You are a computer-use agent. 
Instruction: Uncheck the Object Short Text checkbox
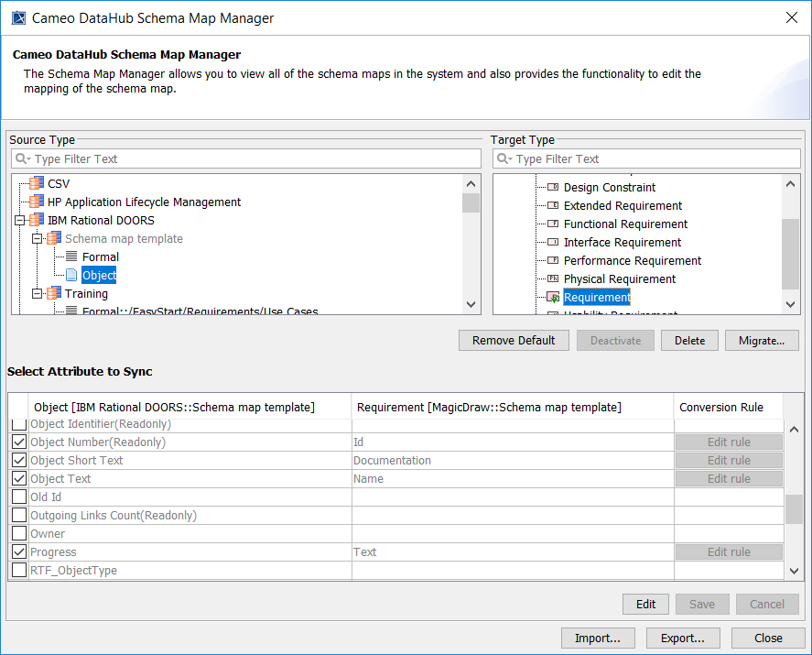coord(18,461)
